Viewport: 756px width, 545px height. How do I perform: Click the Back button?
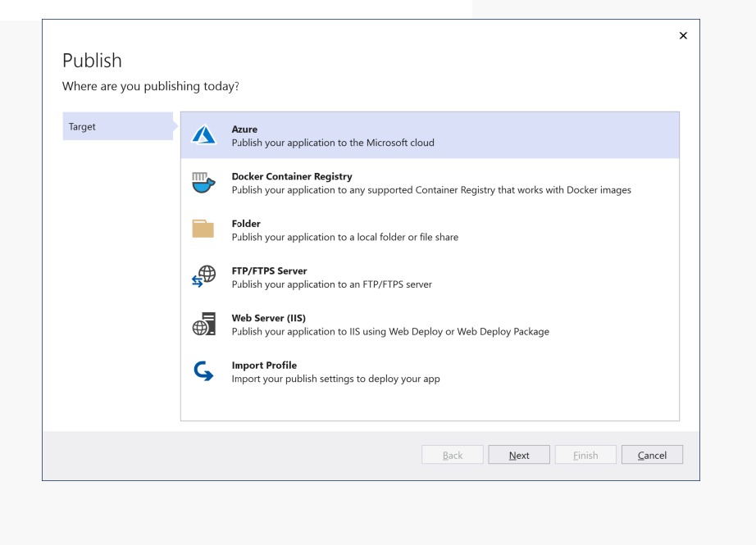[452, 454]
